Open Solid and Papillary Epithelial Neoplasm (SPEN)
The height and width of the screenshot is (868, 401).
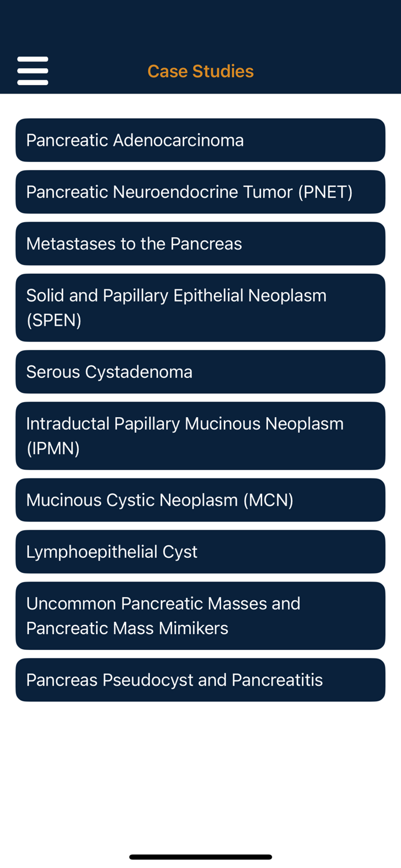click(x=200, y=307)
